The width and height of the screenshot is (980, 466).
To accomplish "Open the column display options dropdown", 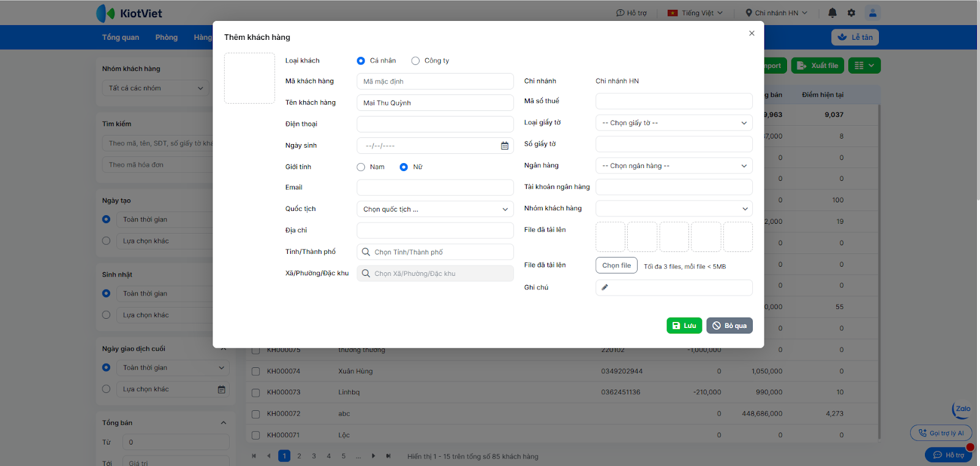I will [x=865, y=66].
